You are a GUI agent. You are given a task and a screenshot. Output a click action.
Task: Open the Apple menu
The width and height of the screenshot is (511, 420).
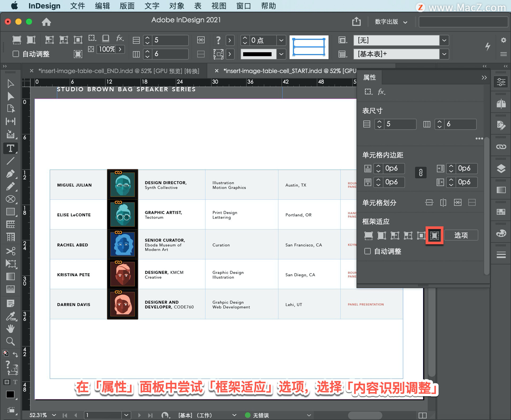pos(14,6)
